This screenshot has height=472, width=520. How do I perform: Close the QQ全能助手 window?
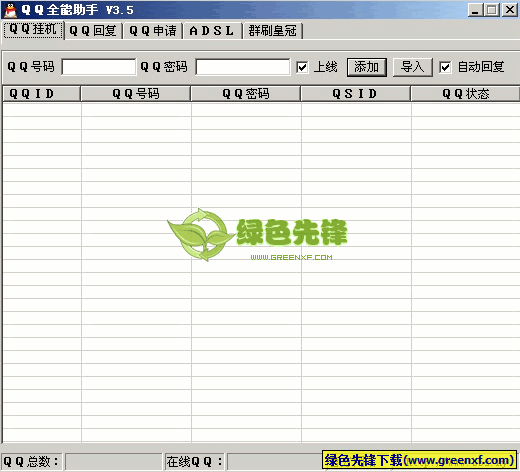510,10
